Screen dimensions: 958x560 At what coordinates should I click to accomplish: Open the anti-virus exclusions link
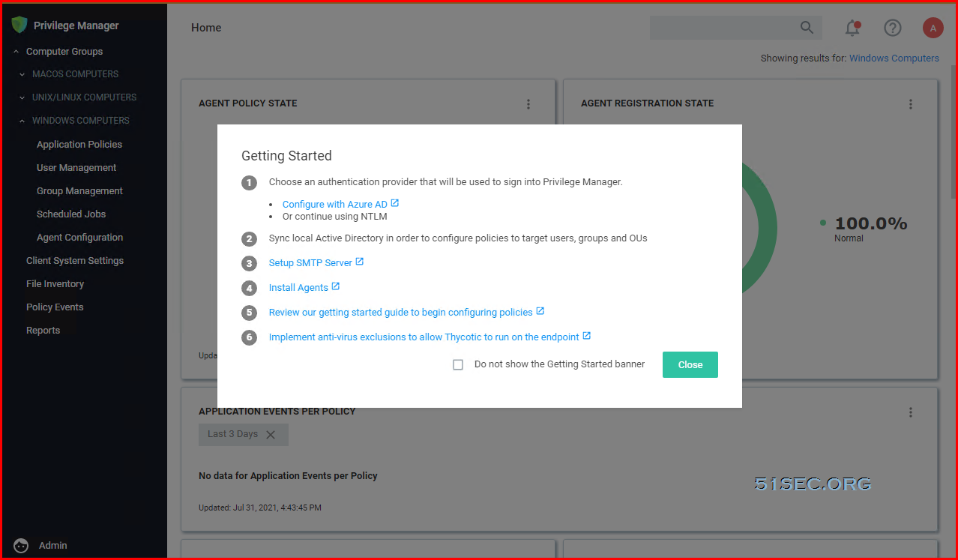(x=424, y=337)
